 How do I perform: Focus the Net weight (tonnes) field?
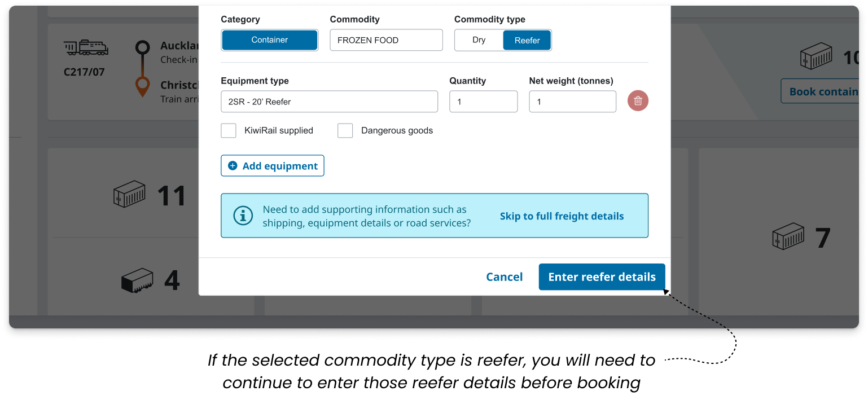click(x=572, y=102)
